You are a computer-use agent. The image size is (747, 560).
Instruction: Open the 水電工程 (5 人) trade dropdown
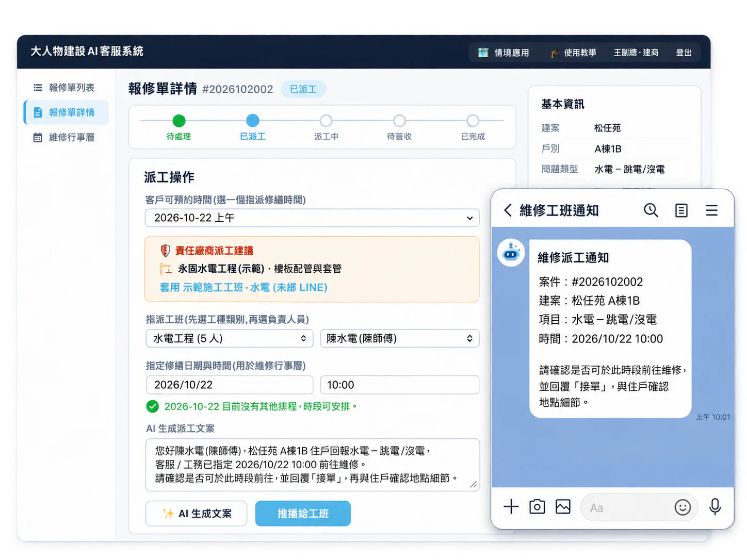click(x=230, y=338)
